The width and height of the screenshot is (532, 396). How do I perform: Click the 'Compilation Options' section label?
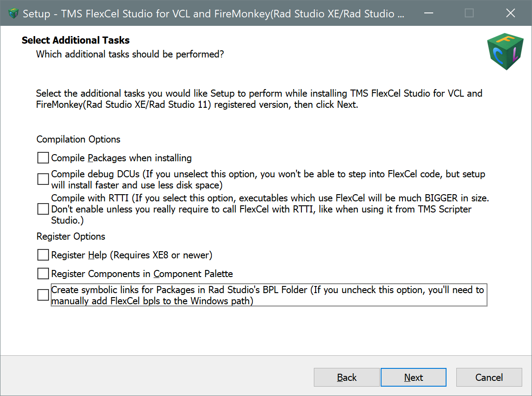click(78, 139)
